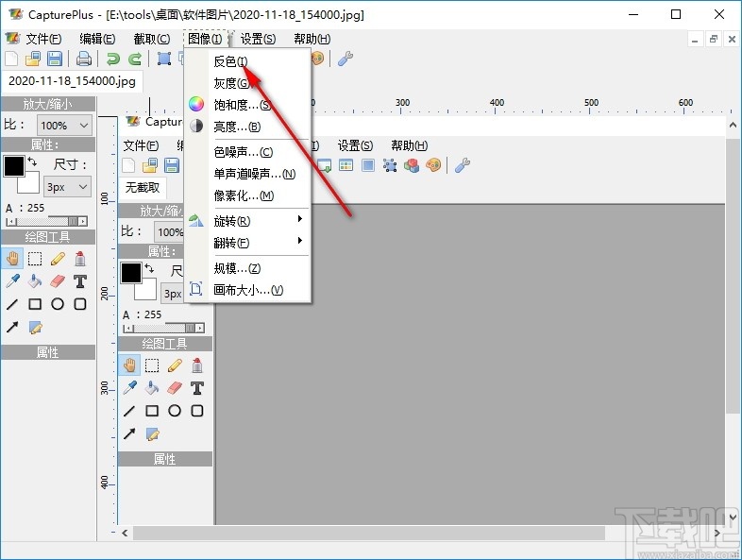Click wrench settings icon in top toolbar
Image resolution: width=742 pixels, height=560 pixels.
pyautogui.click(x=346, y=59)
